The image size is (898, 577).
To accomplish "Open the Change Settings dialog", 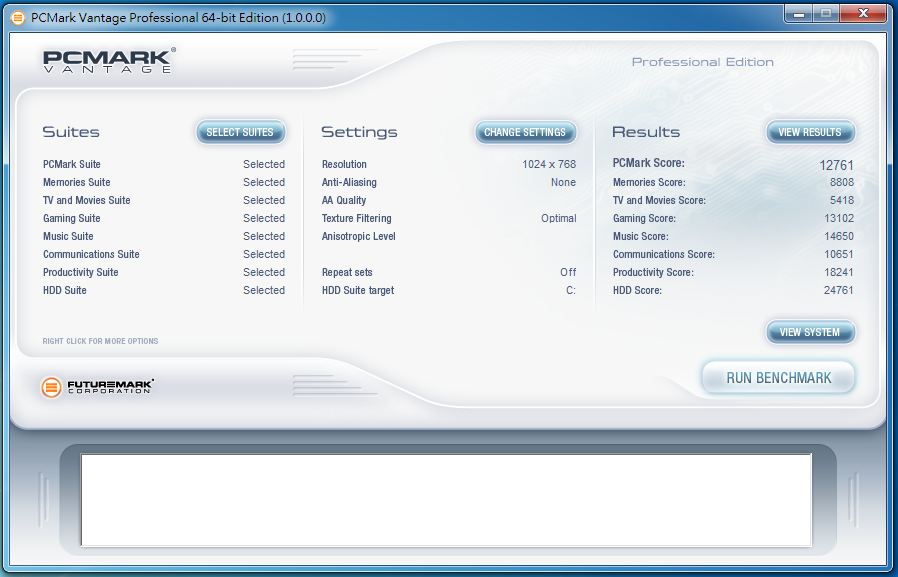I will tap(525, 132).
